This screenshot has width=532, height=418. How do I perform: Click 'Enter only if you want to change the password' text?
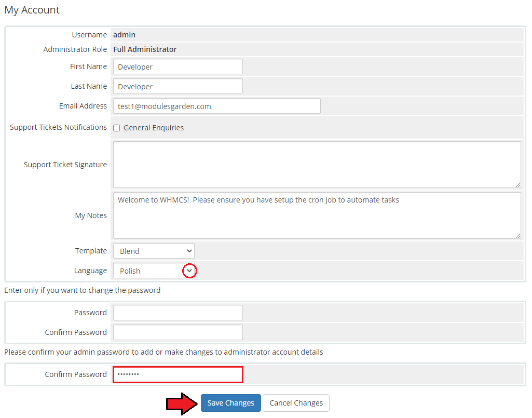pos(83,290)
